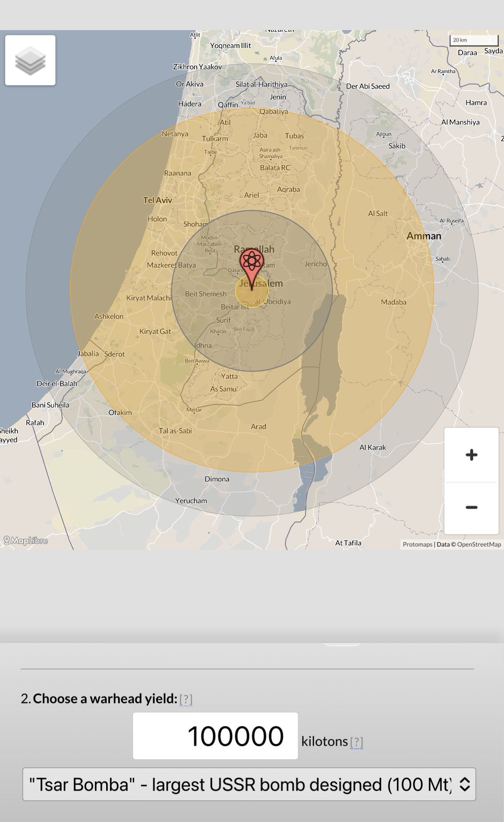The width and height of the screenshot is (504, 822).
Task: Open help next to Choose a warhead yield
Action: point(186,699)
